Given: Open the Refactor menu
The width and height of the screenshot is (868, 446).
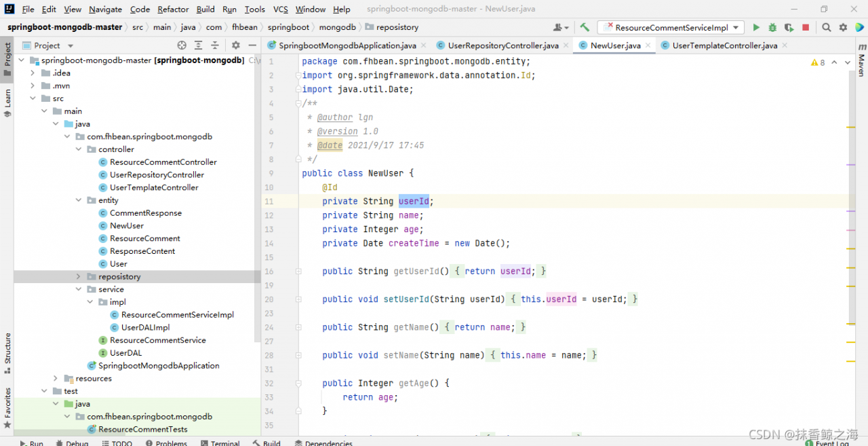Looking at the screenshot, I should [173, 10].
